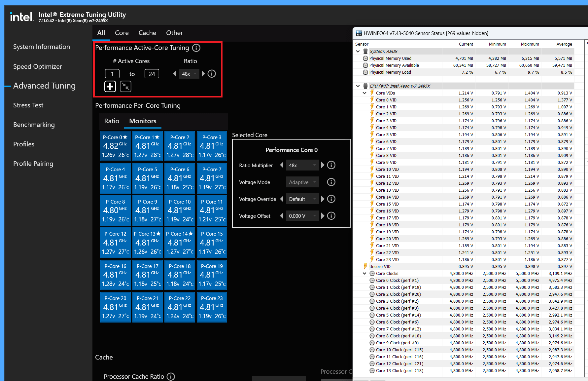This screenshot has height=381, width=588.
Task: Increase Voltage Offset with right arrow
Action: tap(323, 216)
